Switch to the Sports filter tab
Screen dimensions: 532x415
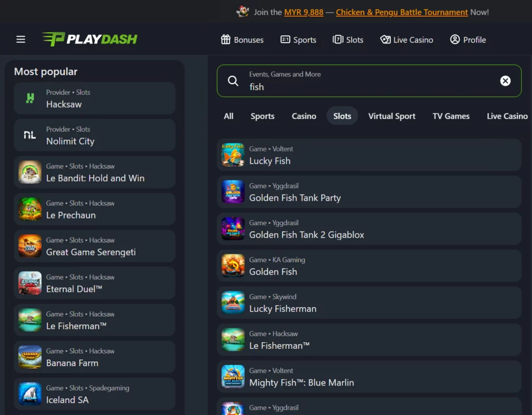click(262, 116)
